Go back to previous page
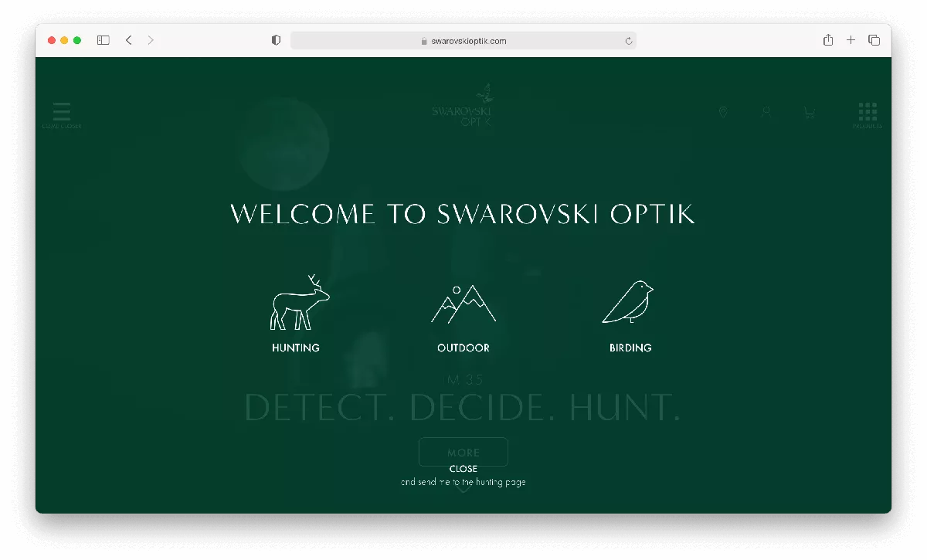Image resolution: width=927 pixels, height=560 pixels. click(x=129, y=40)
